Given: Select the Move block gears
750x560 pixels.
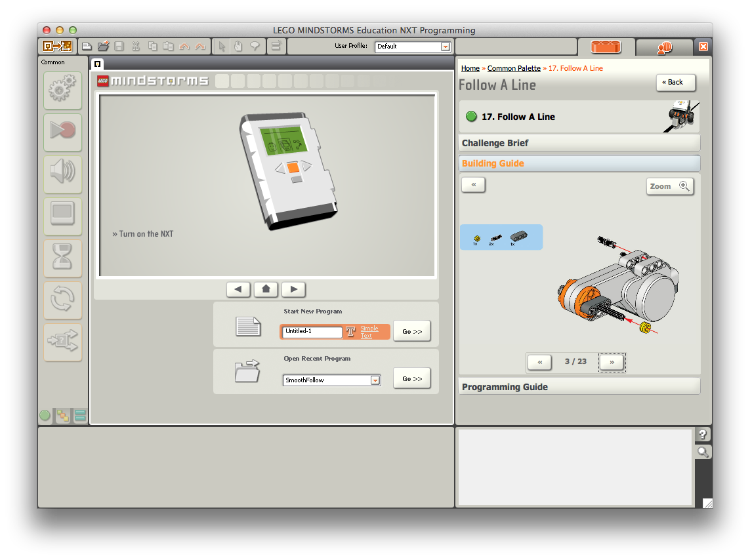Looking at the screenshot, I should point(62,90).
